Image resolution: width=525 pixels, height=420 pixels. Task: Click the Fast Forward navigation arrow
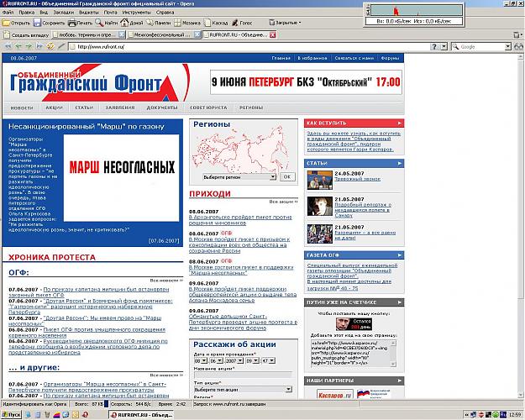(x=39, y=46)
